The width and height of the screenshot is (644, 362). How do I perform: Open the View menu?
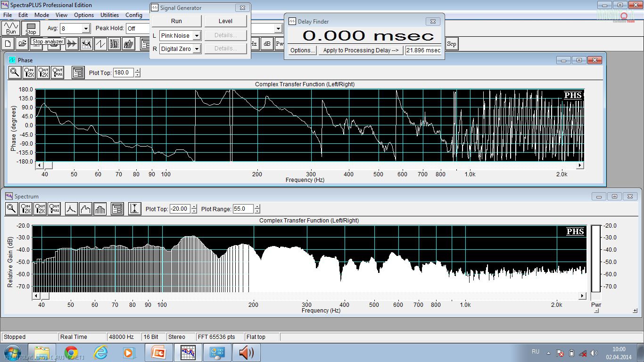click(x=61, y=15)
